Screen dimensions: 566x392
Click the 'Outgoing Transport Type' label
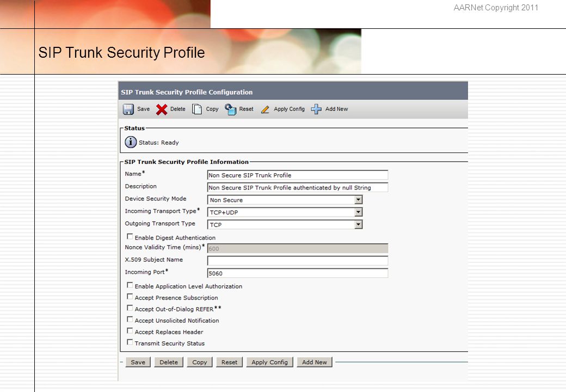coord(160,223)
